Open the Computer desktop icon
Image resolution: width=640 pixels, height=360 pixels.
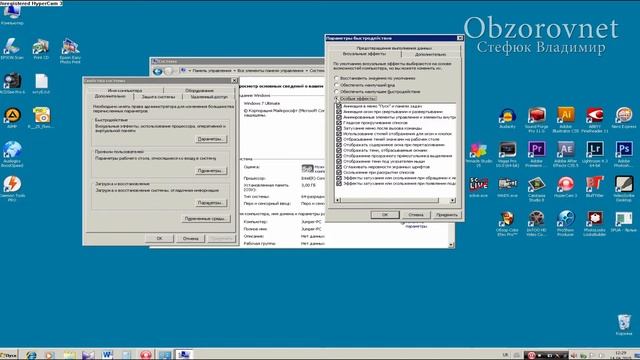coord(12,16)
